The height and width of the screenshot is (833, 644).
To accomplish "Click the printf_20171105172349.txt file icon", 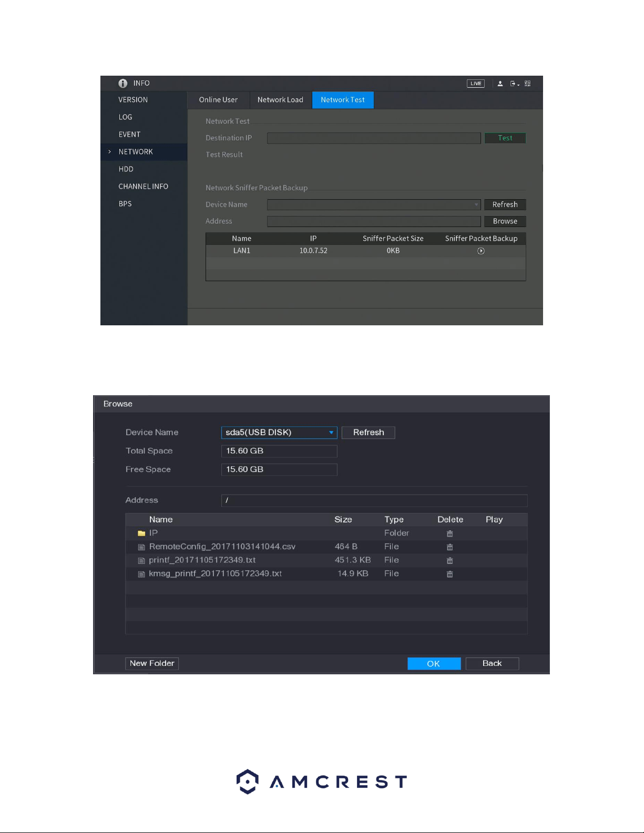I will 141,561.
